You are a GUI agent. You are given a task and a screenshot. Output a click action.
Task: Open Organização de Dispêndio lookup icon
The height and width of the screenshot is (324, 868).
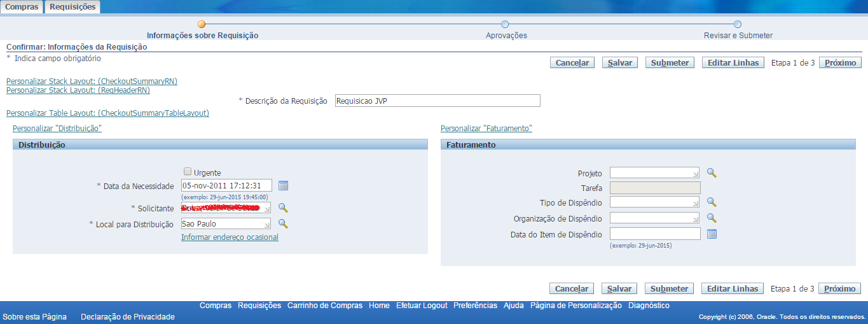point(712,218)
